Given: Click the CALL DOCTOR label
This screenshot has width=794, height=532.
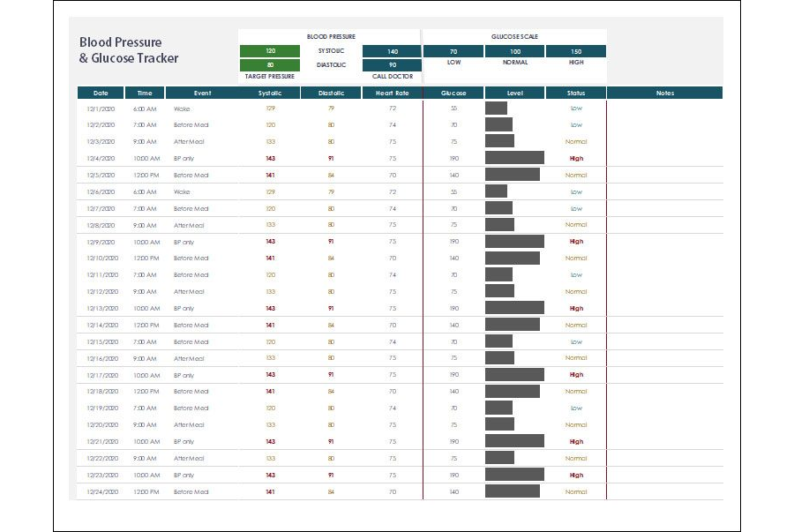Looking at the screenshot, I should pos(393,77).
